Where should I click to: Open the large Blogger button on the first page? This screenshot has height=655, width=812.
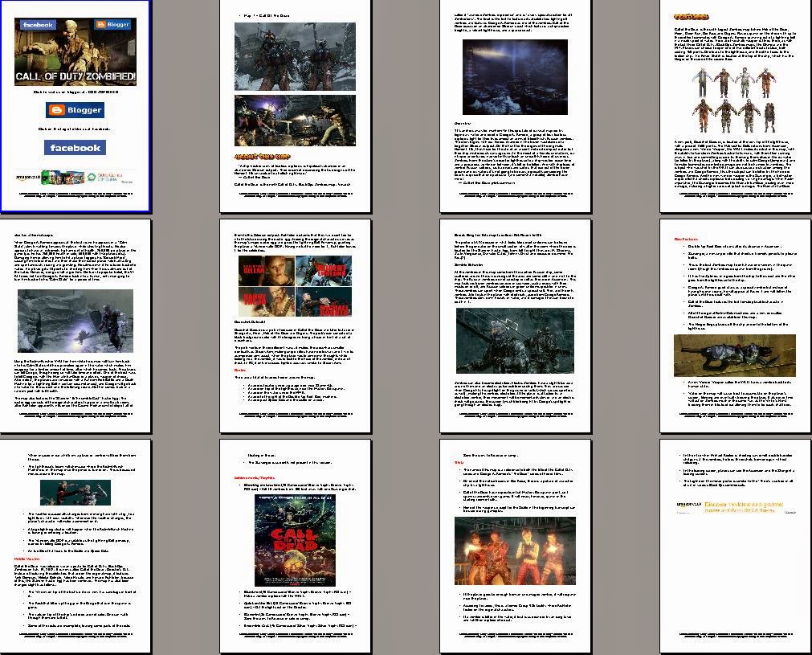click(x=75, y=110)
